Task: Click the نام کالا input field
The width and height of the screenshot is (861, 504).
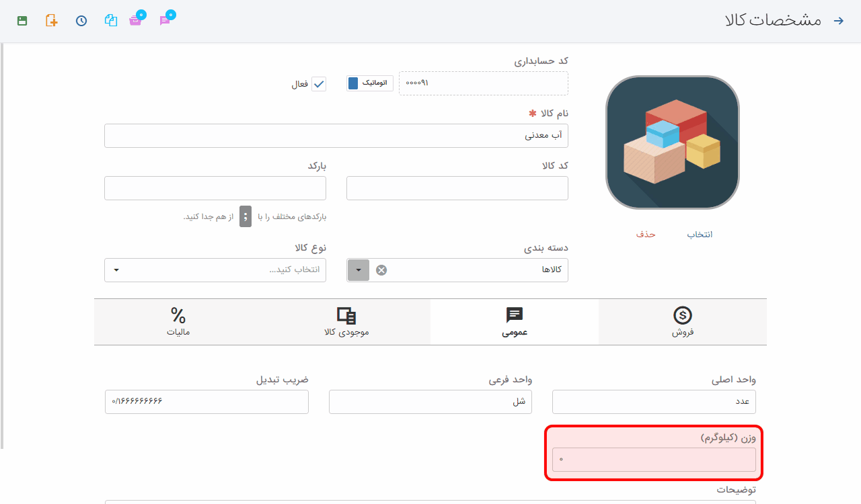Action: (336, 136)
